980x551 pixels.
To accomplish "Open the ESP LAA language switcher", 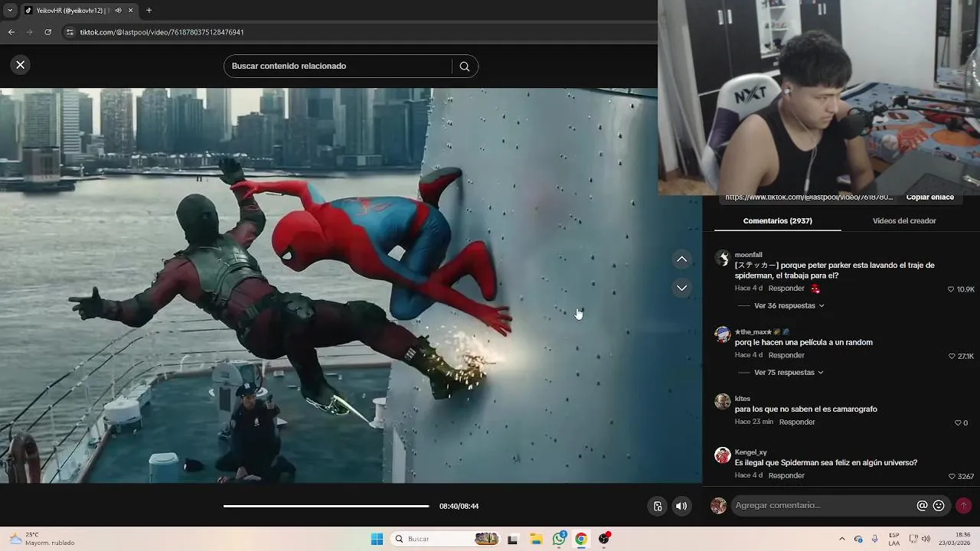I will (894, 539).
